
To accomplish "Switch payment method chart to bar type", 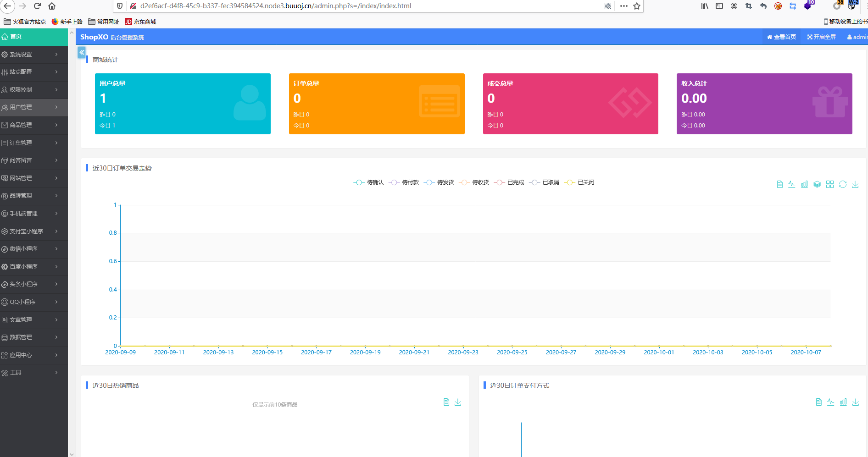I will coord(843,402).
